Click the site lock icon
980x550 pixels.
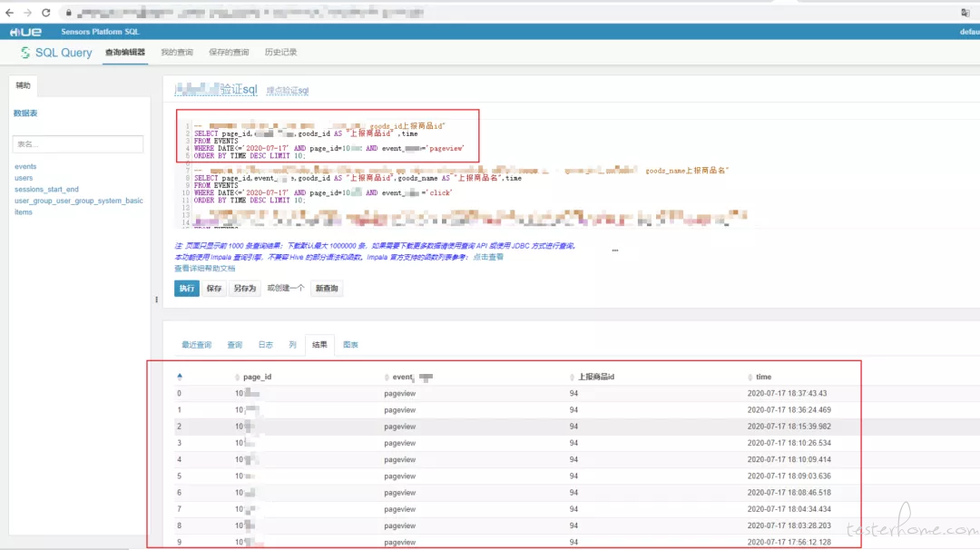(68, 13)
